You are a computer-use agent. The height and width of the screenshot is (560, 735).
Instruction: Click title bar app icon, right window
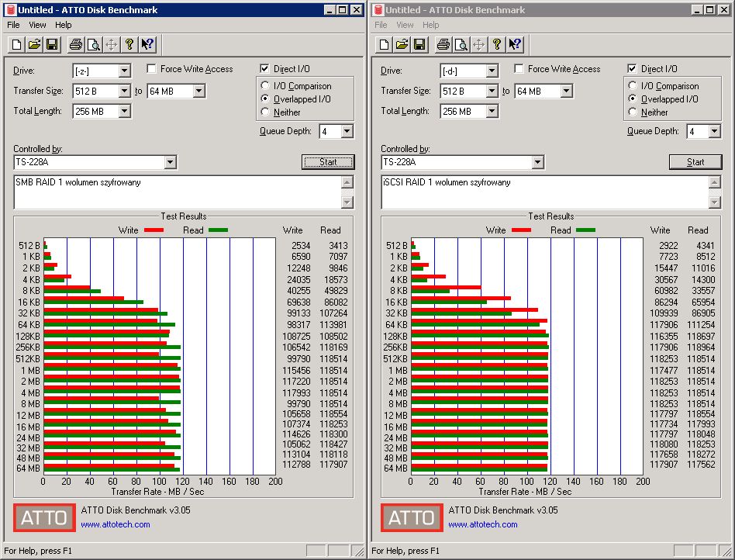coord(378,10)
